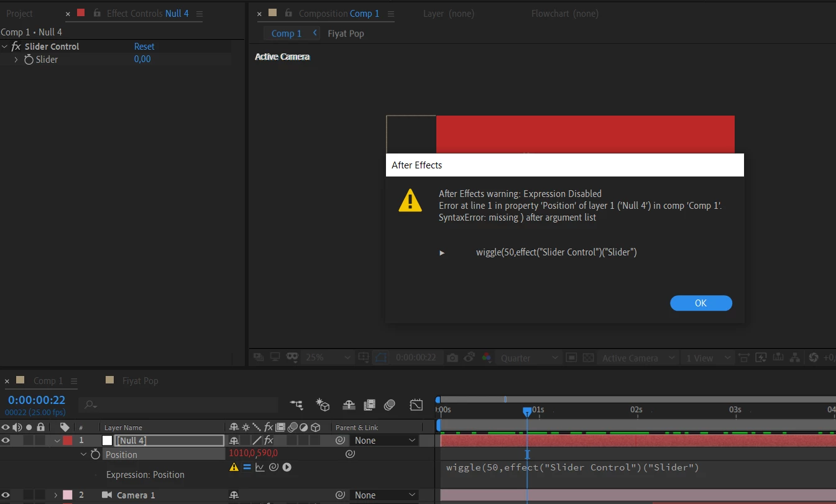
Task: Open the Quarter resolution dropdown
Action: [530, 358]
